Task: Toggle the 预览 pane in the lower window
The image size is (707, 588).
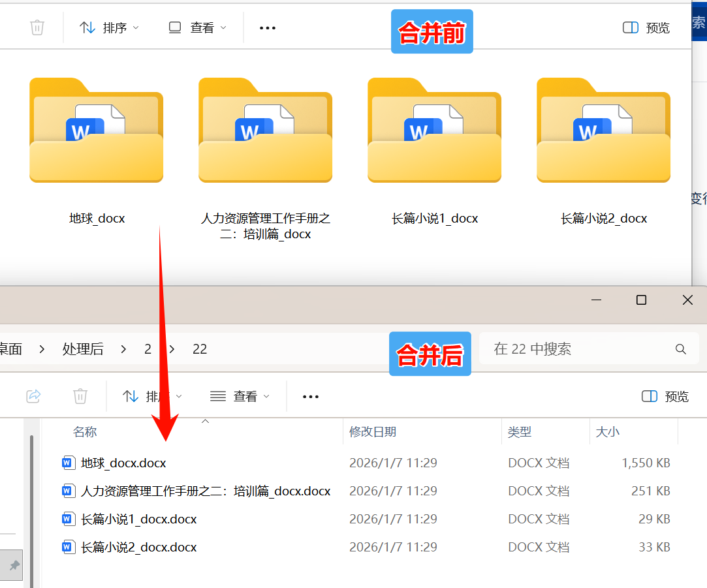Action: [664, 396]
